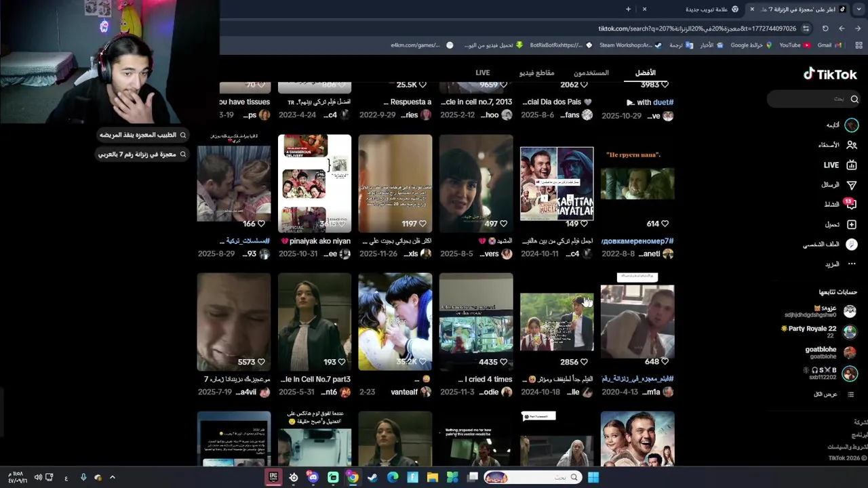Image resolution: width=868 pixels, height=488 pixels.
Task: Click the 'pinaiyak ako niyan' video caption
Action: tap(316, 241)
